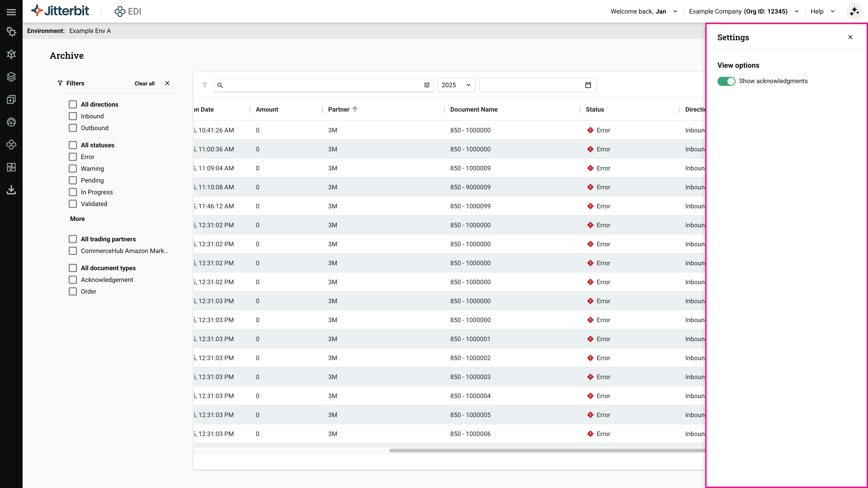Click the download icon in sidebar
The image size is (868, 488).
coord(11,190)
